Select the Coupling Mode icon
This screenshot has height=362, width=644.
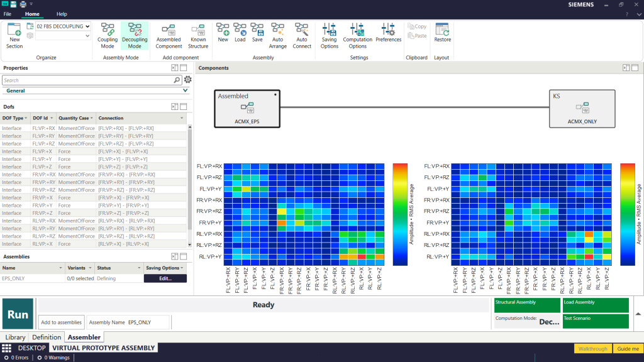[x=107, y=36]
